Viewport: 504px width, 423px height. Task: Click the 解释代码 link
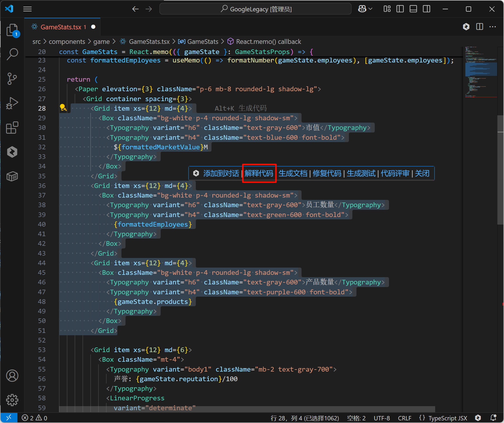tap(259, 173)
